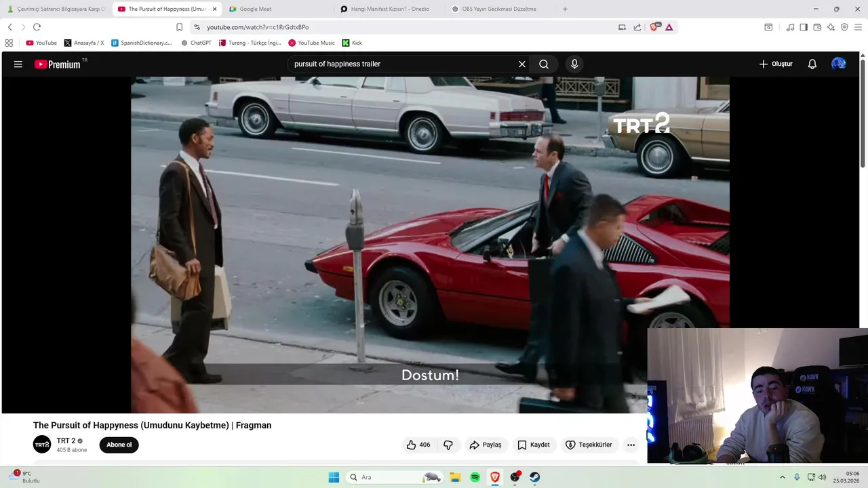Share the video via Paylaş
The image size is (868, 488).
point(486,445)
